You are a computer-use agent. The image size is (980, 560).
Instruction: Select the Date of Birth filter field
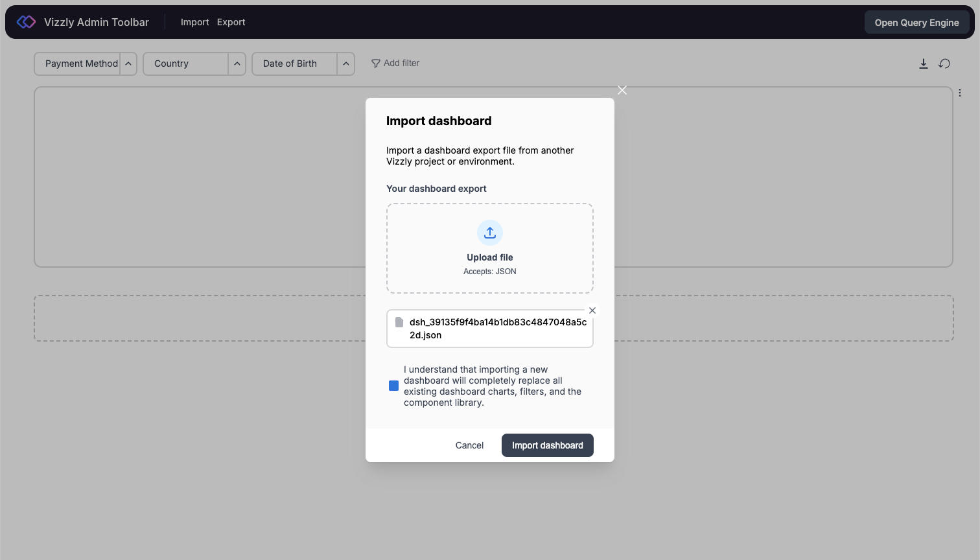(295, 64)
